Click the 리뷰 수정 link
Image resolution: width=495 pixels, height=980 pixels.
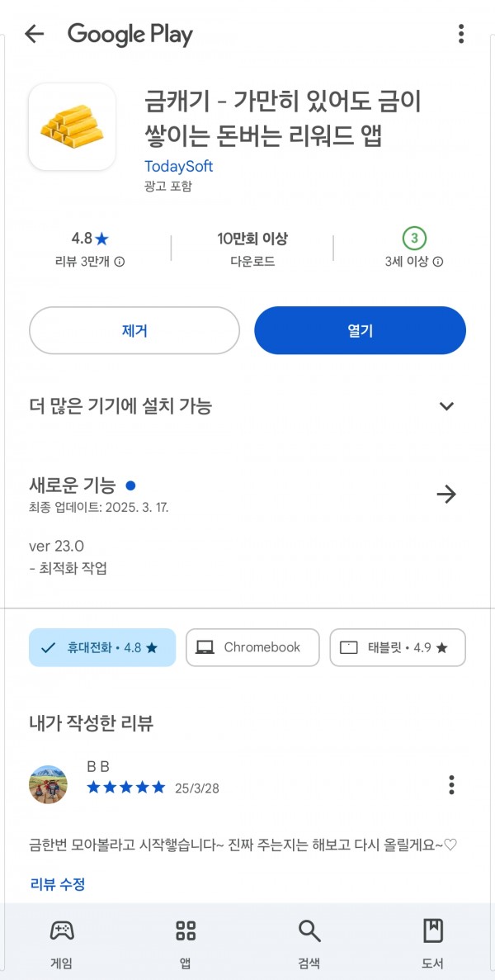pos(58,883)
